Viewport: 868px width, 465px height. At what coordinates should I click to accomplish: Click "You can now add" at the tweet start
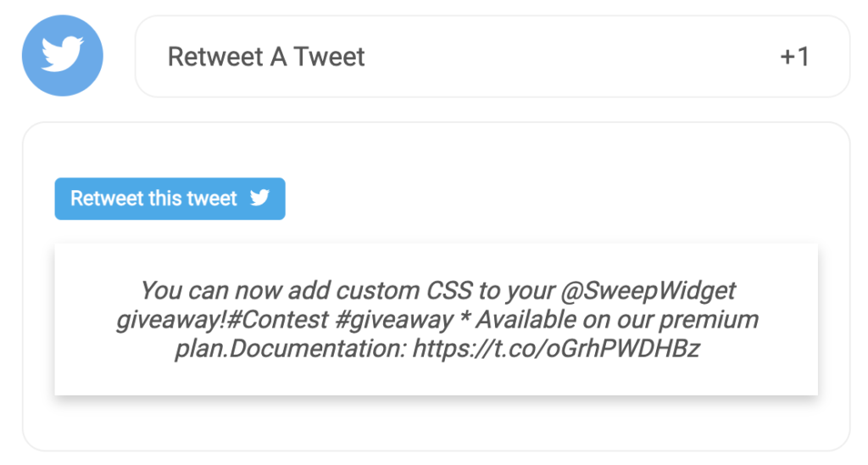(x=236, y=291)
